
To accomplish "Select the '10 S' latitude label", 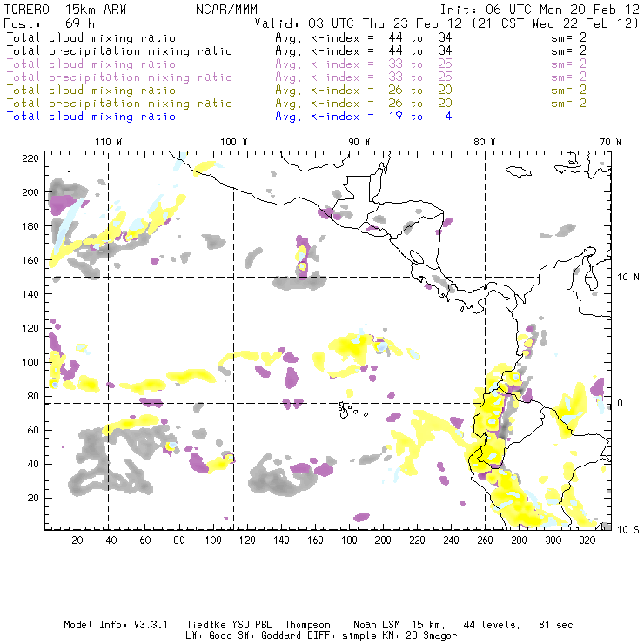I will [628, 530].
